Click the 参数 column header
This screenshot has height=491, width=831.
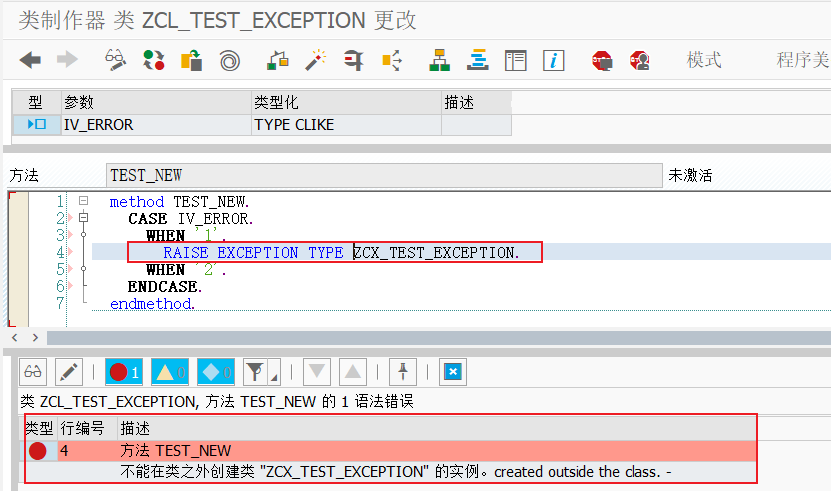click(156, 102)
